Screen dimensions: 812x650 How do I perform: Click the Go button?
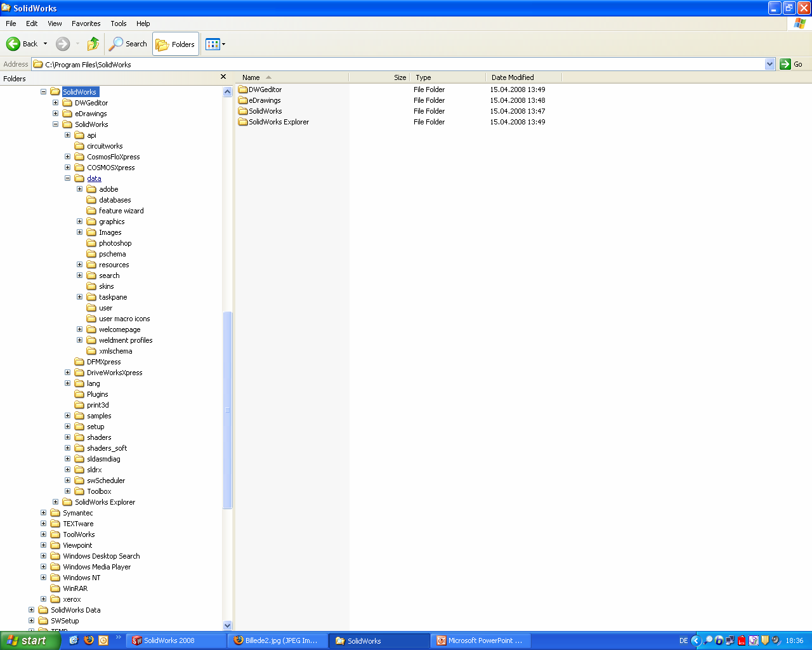(x=791, y=64)
